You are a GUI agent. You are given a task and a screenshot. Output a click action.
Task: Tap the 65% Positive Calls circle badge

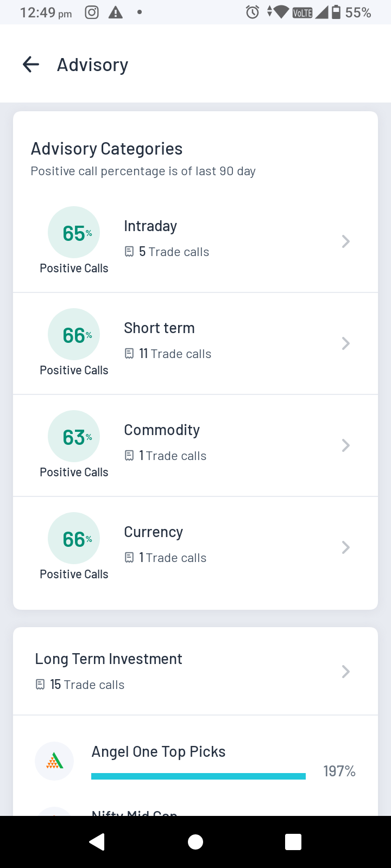pyautogui.click(x=74, y=233)
